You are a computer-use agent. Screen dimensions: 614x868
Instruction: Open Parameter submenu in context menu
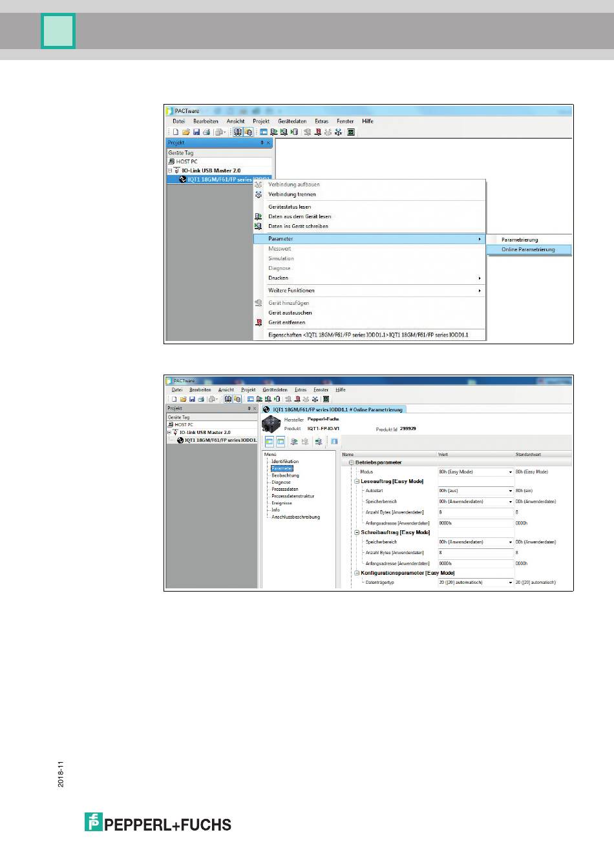369,239
